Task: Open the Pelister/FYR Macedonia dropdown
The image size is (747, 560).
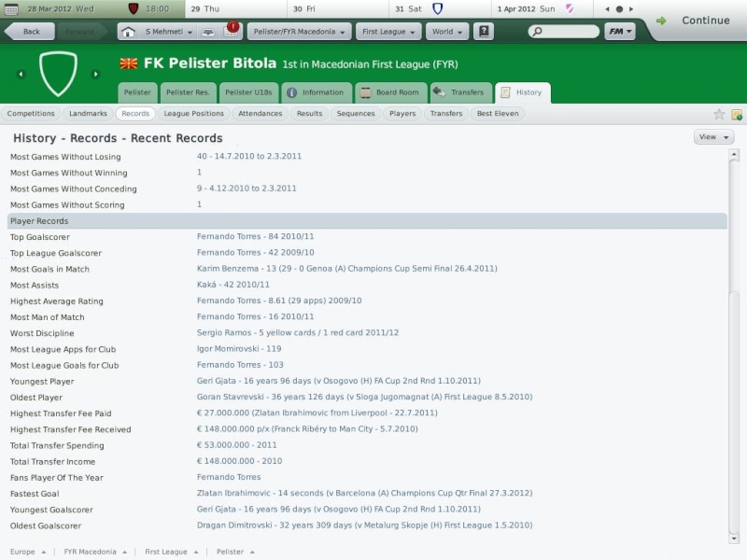Action: pyautogui.click(x=299, y=32)
